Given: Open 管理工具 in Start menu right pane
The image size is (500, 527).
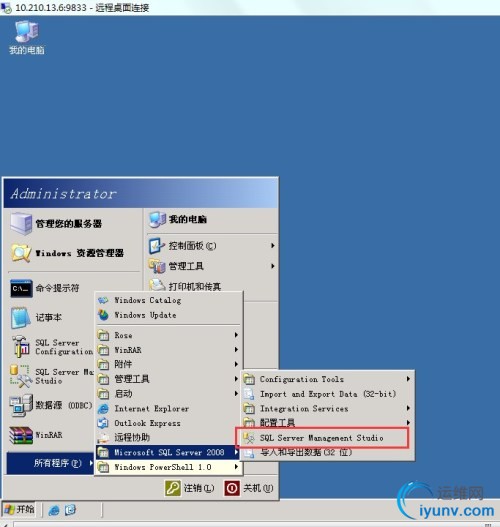Looking at the screenshot, I should tap(212, 266).
